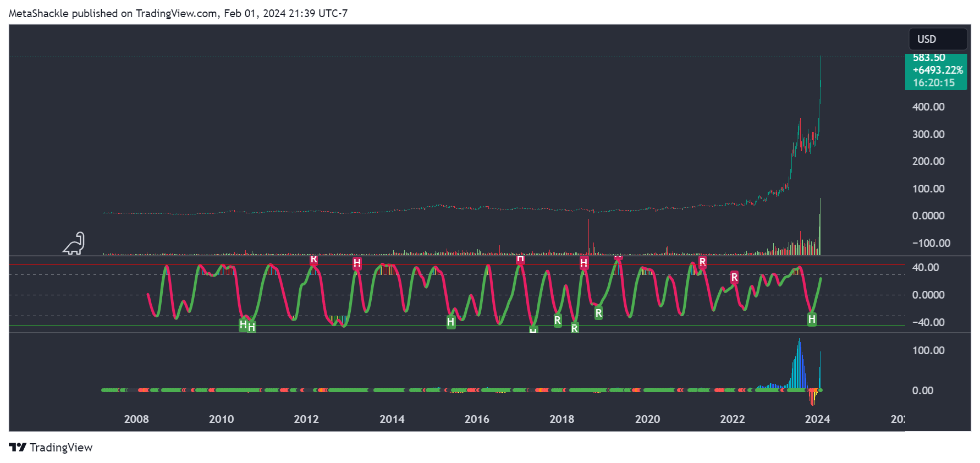Screen dimensions: 980x463
Task: Click the tallest blue histogram peak
Action: pyautogui.click(x=799, y=364)
